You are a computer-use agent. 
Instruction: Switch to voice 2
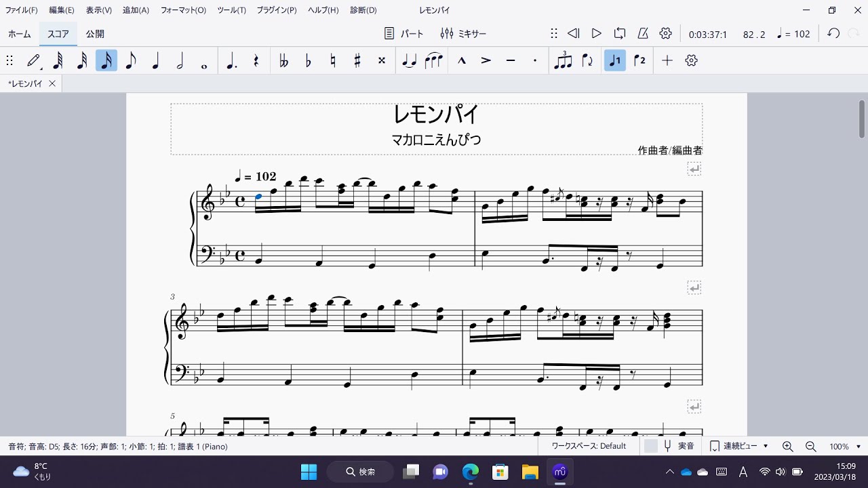(x=639, y=60)
